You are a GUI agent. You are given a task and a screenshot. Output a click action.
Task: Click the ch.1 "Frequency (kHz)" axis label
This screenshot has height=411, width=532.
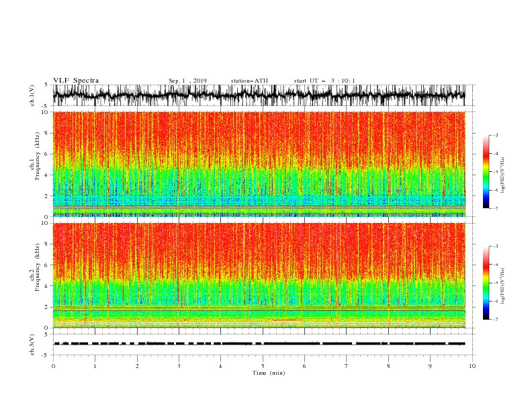click(x=37, y=156)
